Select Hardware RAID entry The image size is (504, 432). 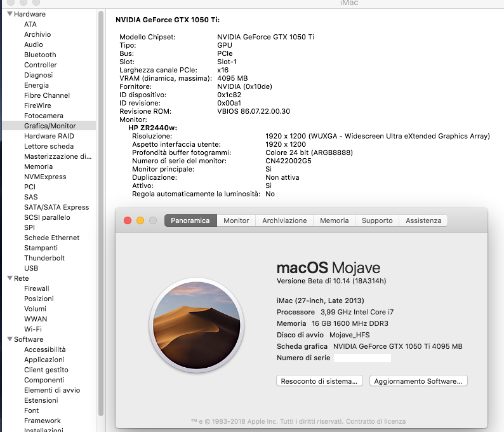coord(49,136)
